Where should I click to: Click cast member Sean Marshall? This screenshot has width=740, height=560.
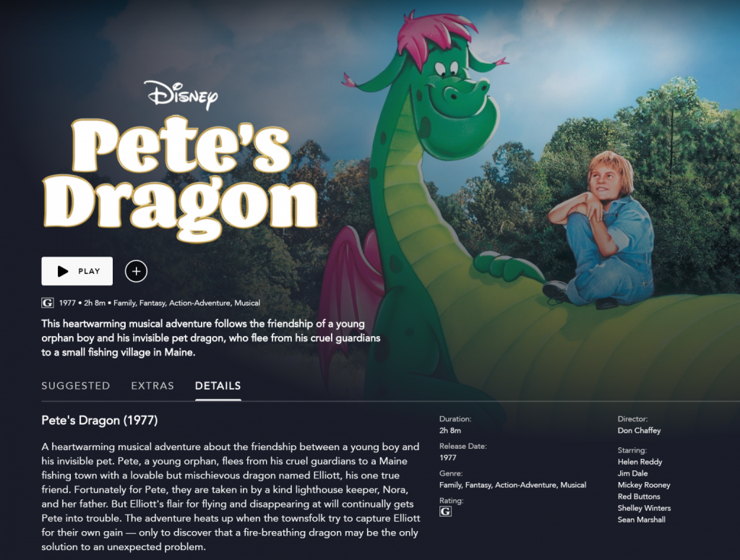click(x=642, y=520)
